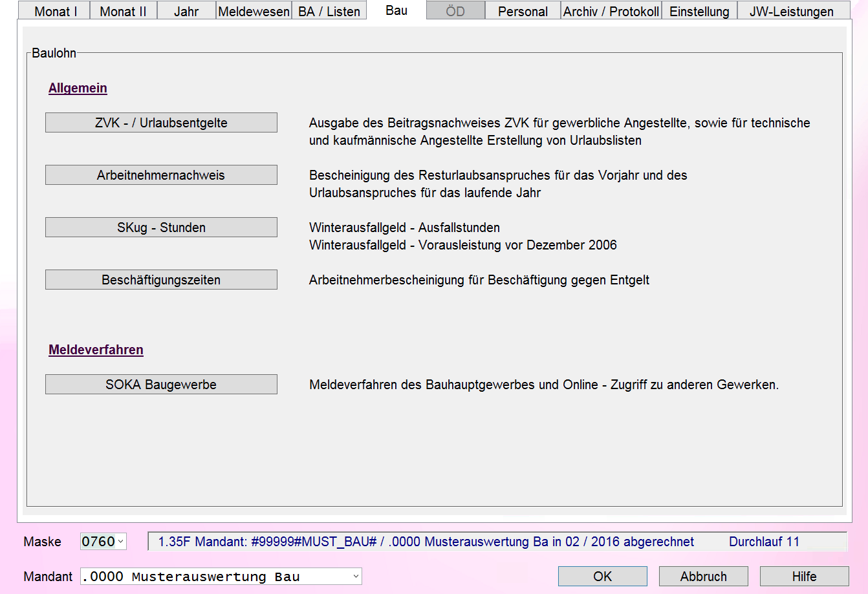The image size is (868, 594).
Task: Click the SOKA description about Bauhauptgewerbes
Action: tap(544, 385)
